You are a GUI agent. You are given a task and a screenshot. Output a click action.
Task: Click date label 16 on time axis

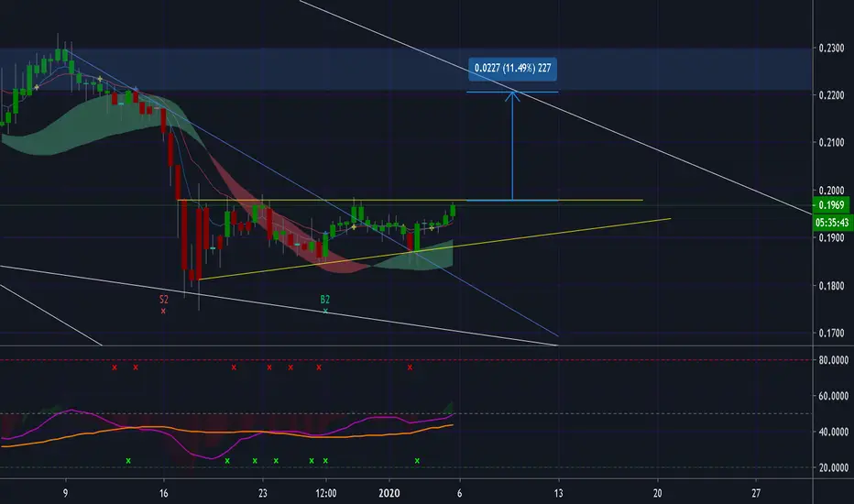(164, 493)
